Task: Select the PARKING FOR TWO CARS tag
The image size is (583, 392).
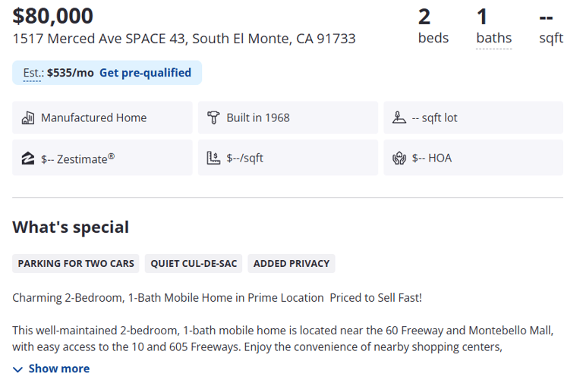Action: coord(76,264)
